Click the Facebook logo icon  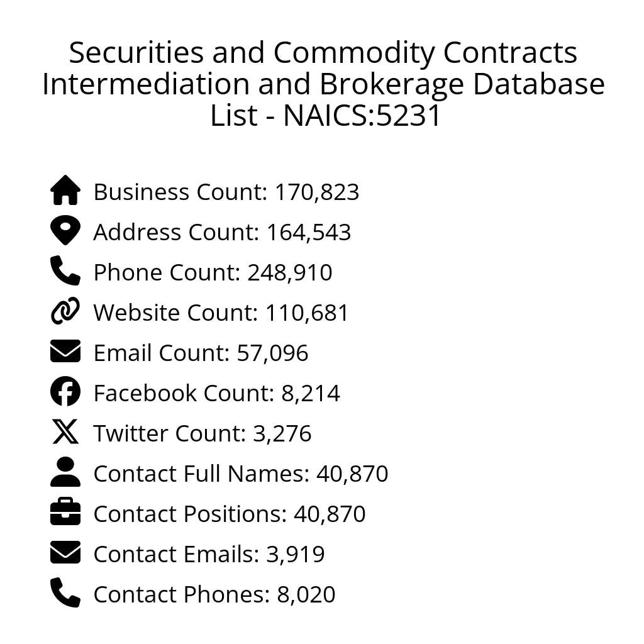(x=65, y=392)
